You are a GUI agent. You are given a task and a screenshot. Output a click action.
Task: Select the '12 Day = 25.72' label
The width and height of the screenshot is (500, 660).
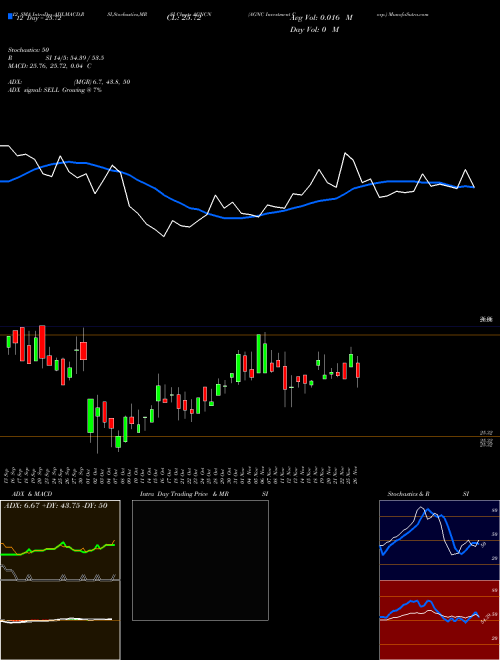tap(39, 18)
